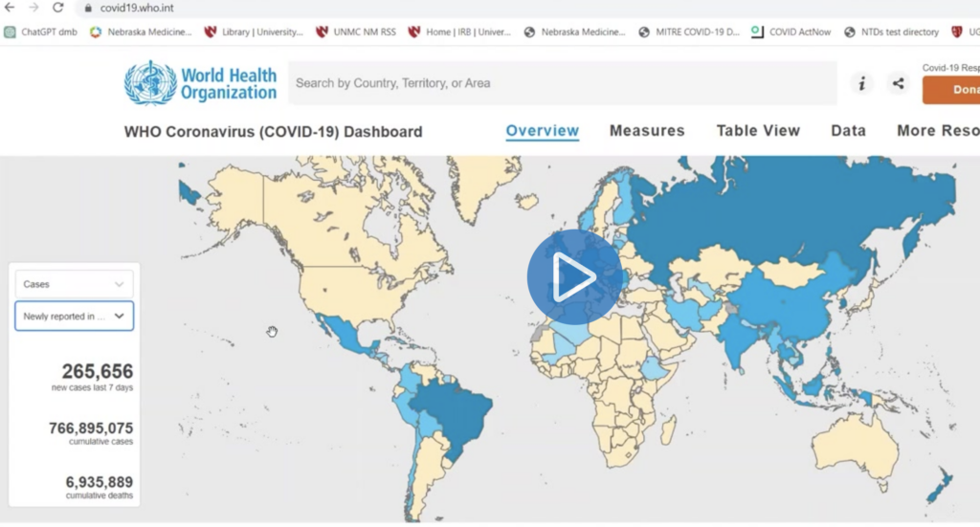Select the Overview tab
Screen dimensions: 980x527
click(x=542, y=130)
